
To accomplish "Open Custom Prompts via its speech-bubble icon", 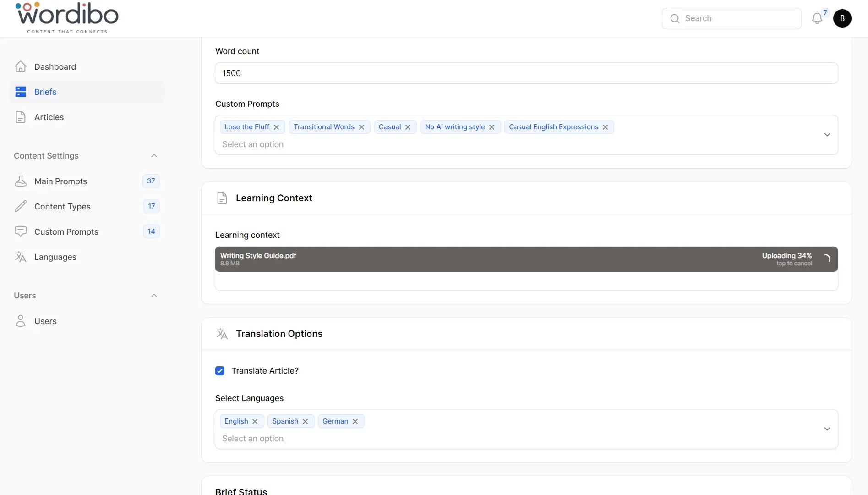I will 21,231.
